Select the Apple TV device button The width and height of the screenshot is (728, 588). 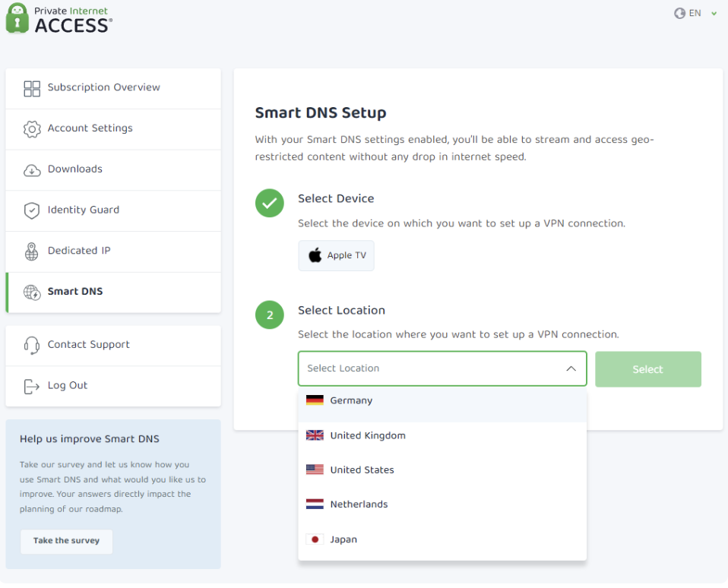coord(336,255)
